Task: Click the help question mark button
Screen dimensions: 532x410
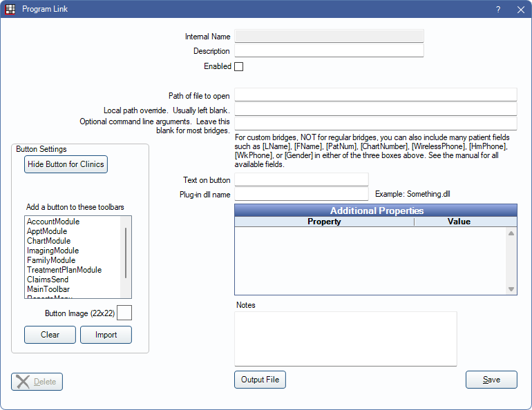Action: (x=498, y=10)
